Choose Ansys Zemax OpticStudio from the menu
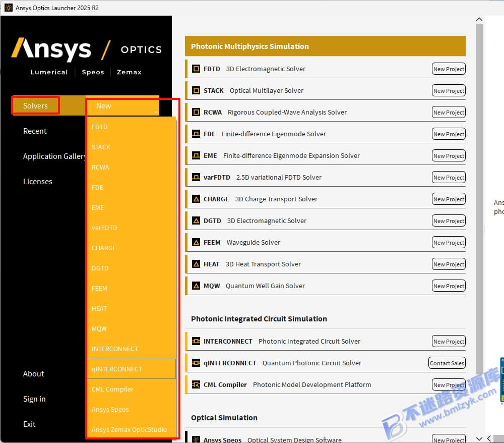The height and width of the screenshot is (443, 504). (132, 430)
